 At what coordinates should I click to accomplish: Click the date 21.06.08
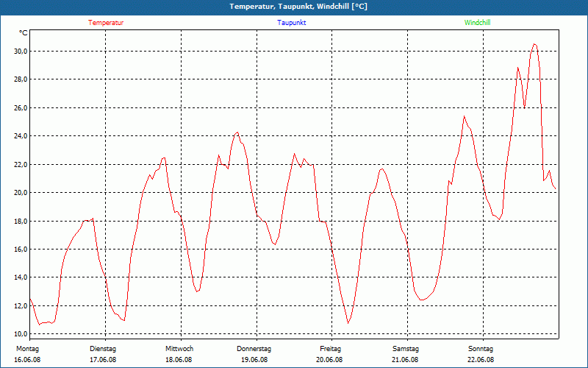405,360
